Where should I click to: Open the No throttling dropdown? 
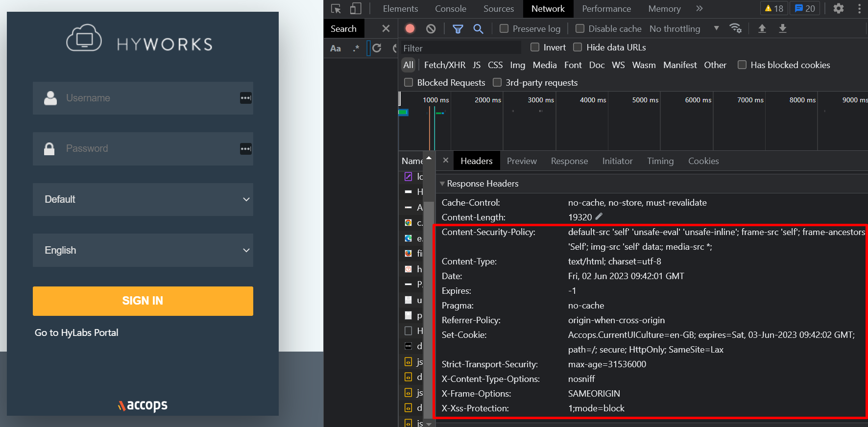pos(684,29)
